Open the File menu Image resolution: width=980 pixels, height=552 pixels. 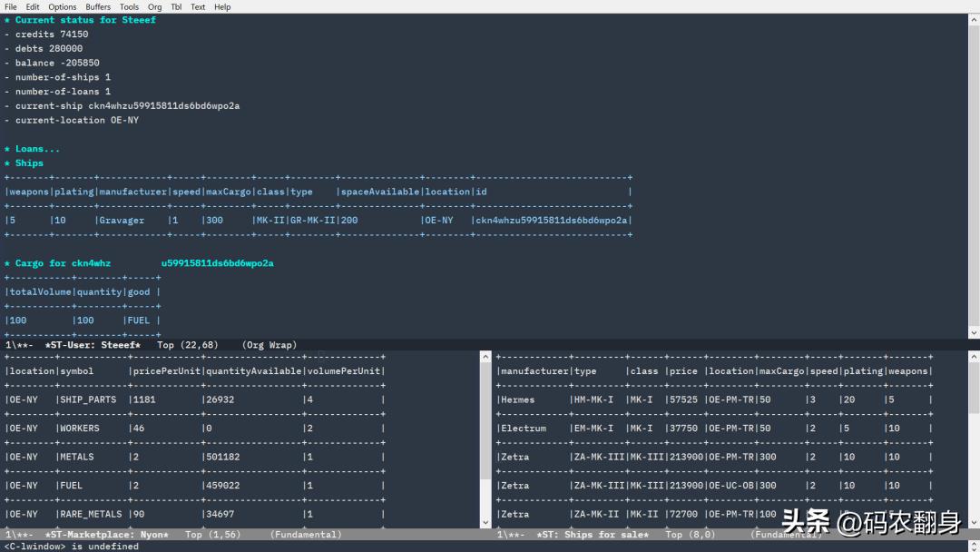tap(11, 6)
